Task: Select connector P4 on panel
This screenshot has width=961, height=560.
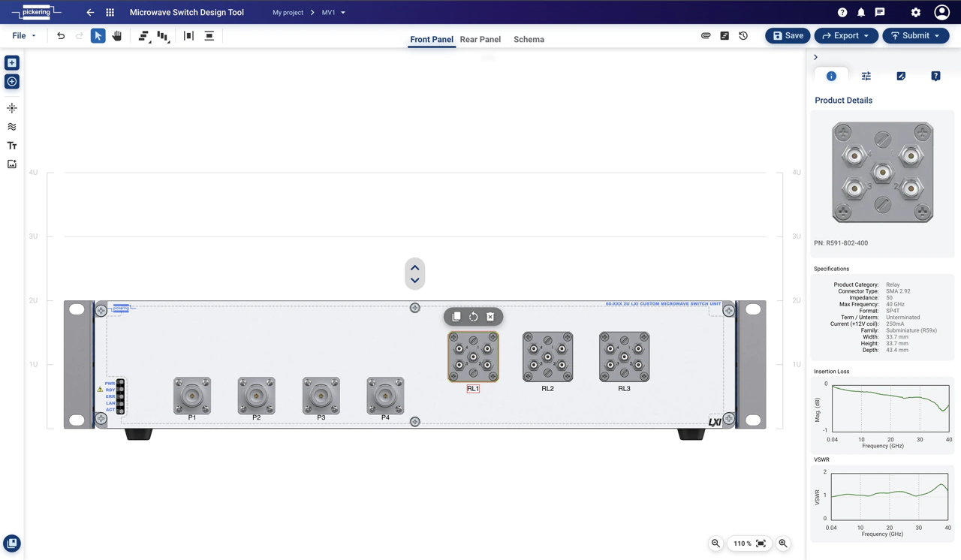Action: click(x=385, y=396)
